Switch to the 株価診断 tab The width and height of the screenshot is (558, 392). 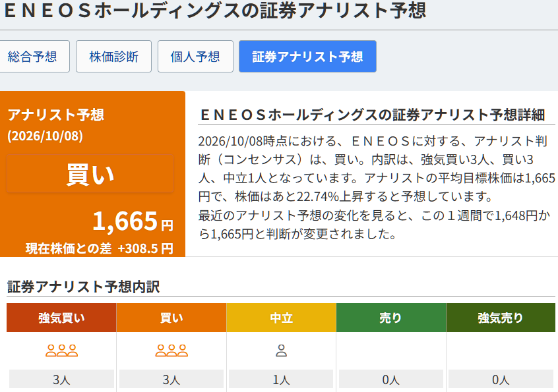tap(113, 57)
